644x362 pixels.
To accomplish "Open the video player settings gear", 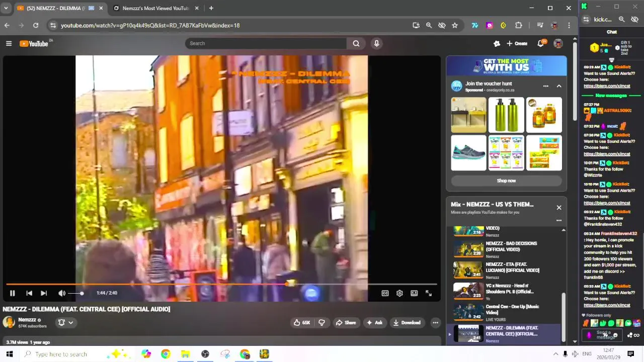I will tap(399, 293).
